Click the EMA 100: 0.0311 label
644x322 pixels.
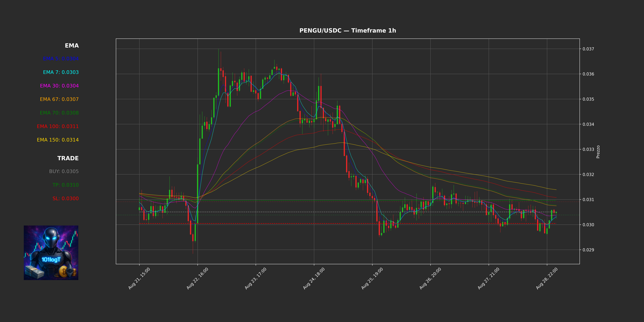tap(58, 126)
